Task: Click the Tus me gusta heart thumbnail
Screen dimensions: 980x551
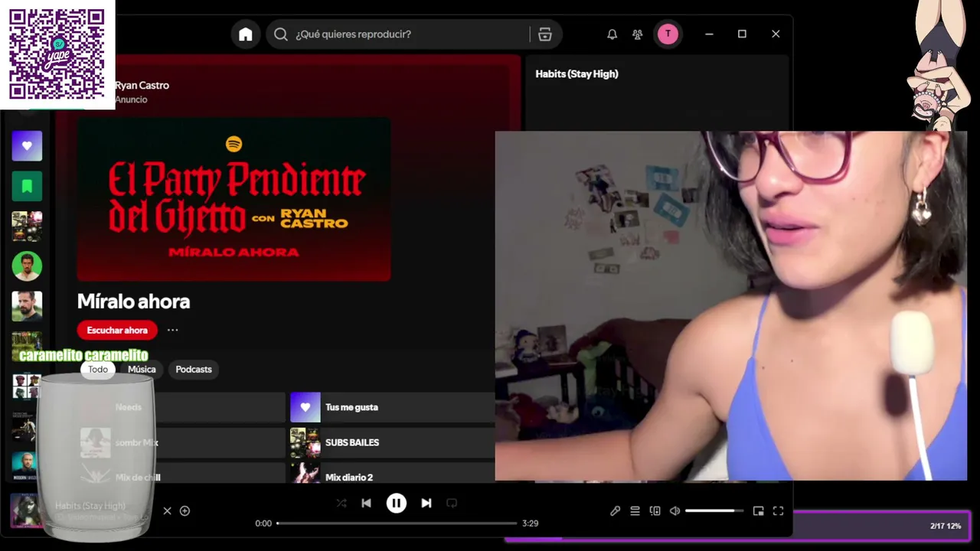Action: (x=305, y=407)
